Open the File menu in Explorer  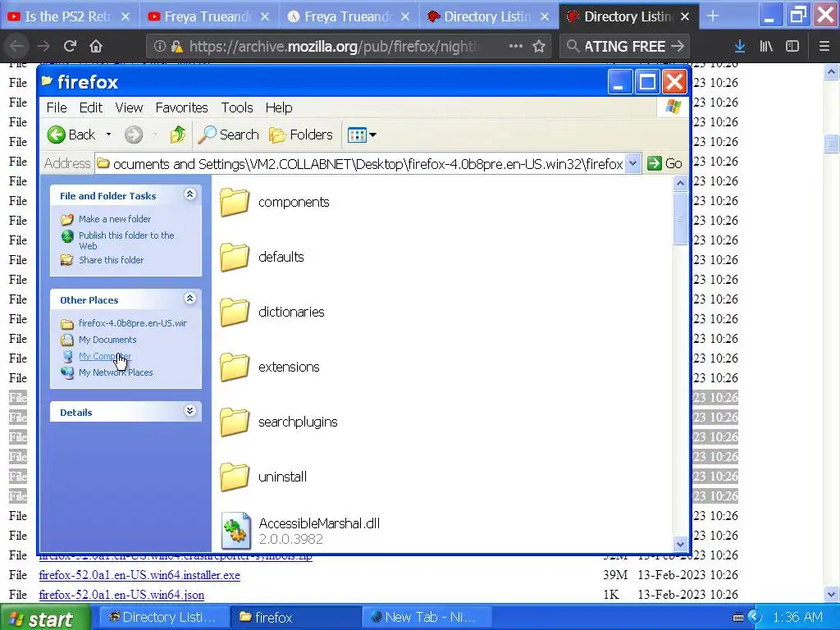click(x=57, y=107)
